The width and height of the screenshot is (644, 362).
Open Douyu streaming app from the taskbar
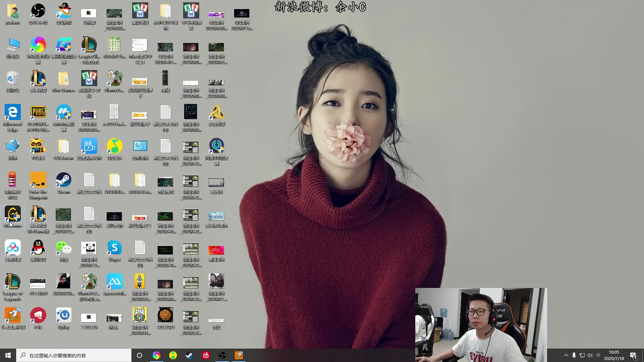coord(239,355)
